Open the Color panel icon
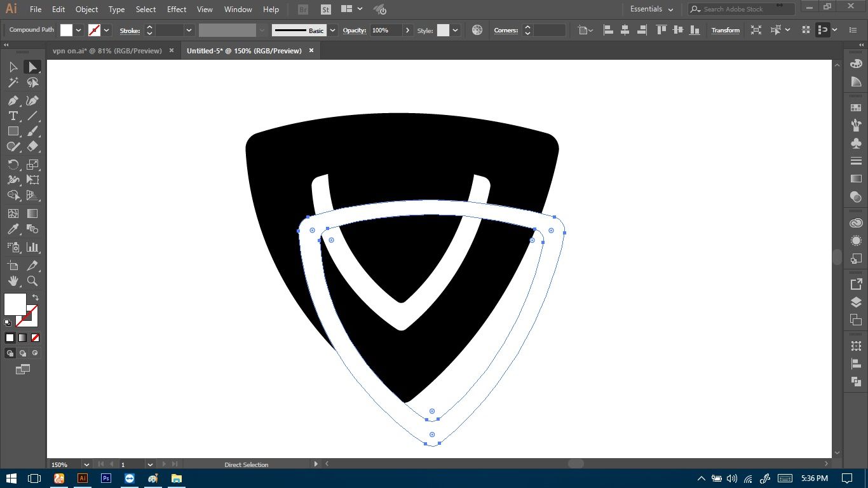The width and height of the screenshot is (868, 488). point(856,64)
